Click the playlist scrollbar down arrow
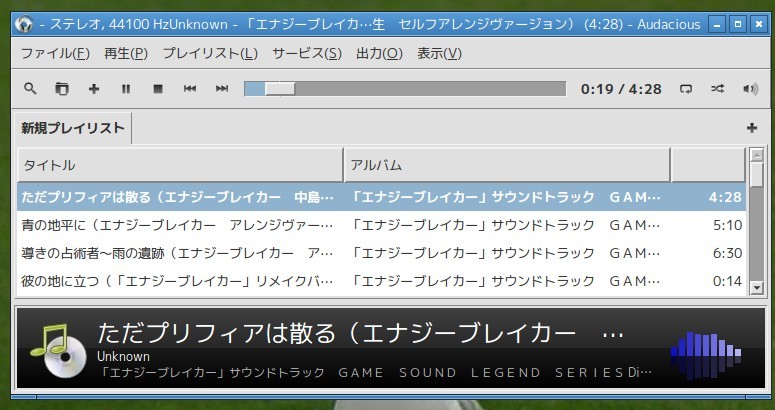 (756, 287)
